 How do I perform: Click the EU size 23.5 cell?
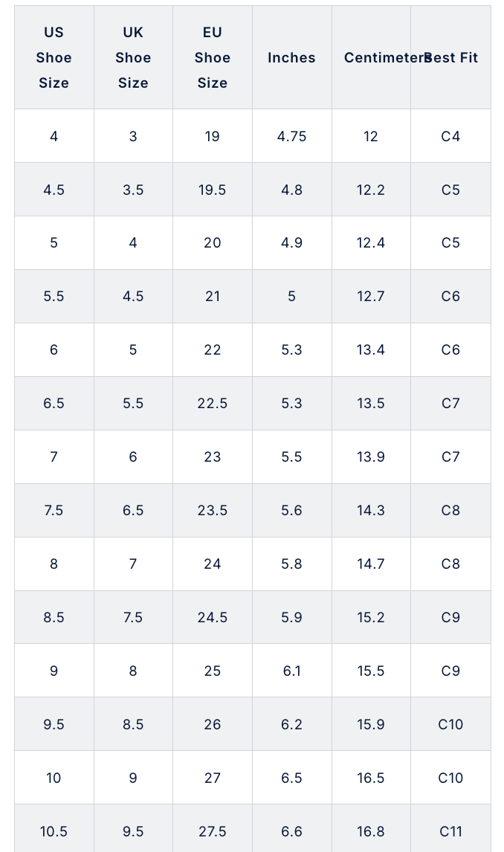213,510
